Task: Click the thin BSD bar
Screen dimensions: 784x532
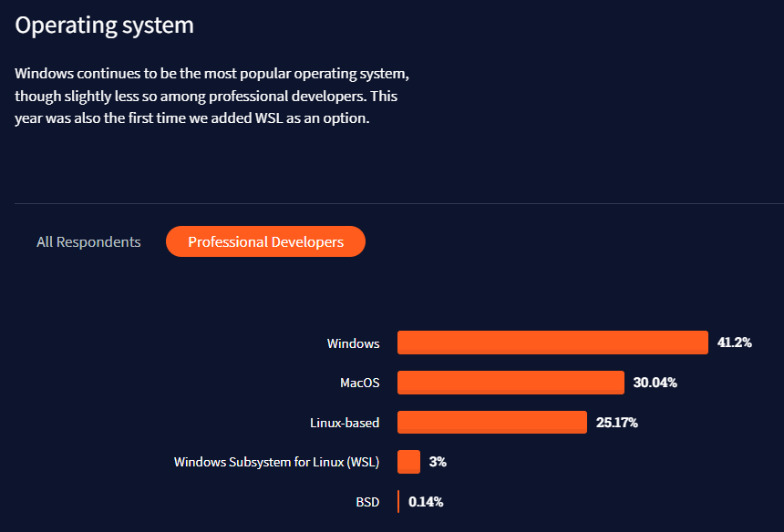Action: click(398, 502)
